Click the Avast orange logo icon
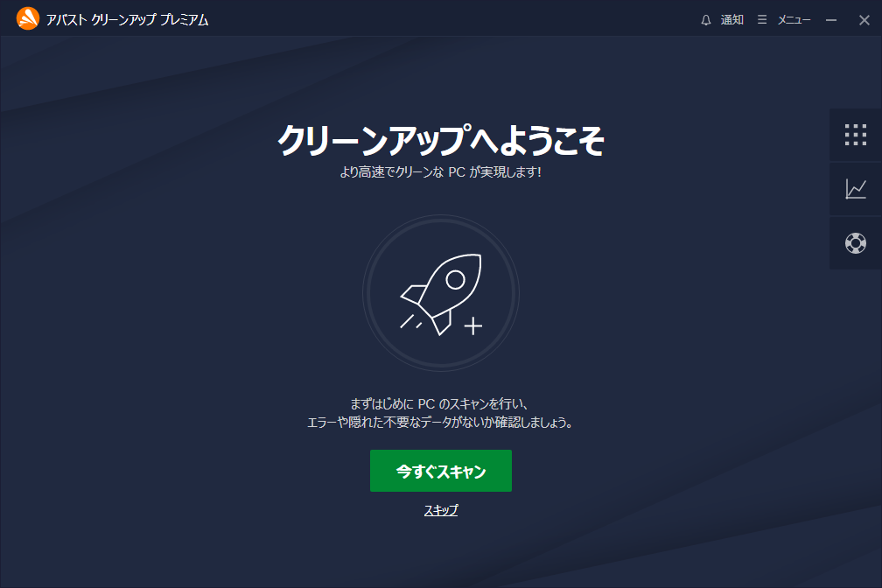The height and width of the screenshot is (588, 882). (x=28, y=18)
